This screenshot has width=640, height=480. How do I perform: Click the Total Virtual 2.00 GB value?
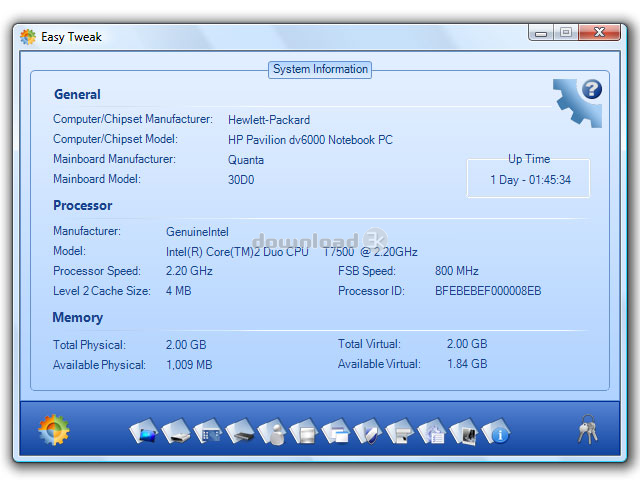(467, 344)
